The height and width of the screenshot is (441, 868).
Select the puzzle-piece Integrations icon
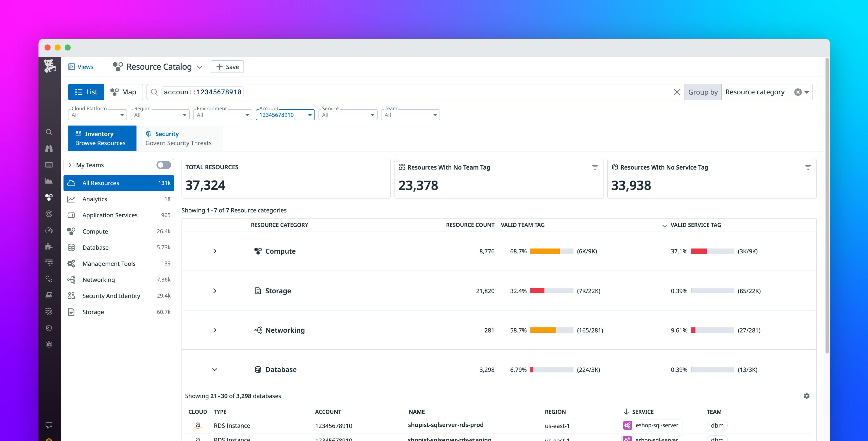point(49,246)
